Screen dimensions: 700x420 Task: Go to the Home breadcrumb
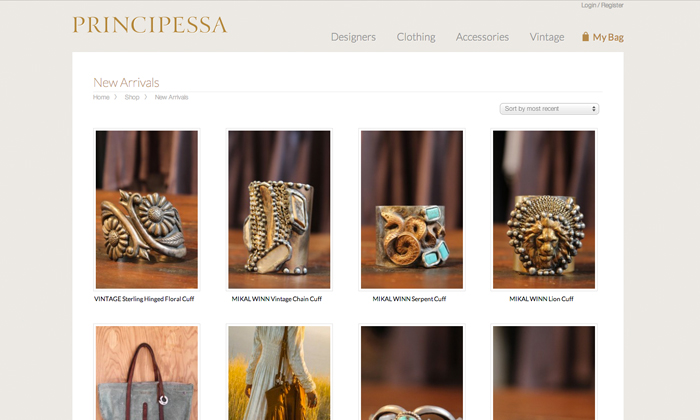tap(101, 97)
